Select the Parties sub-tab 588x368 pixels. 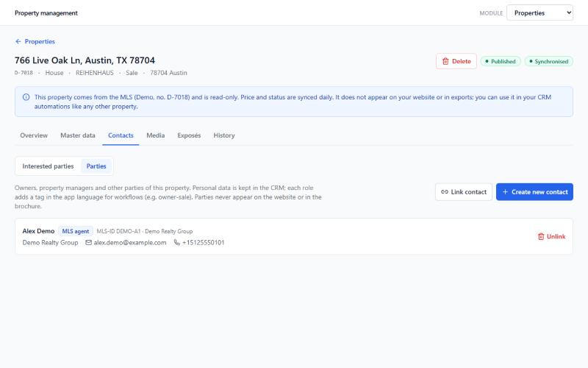point(96,166)
